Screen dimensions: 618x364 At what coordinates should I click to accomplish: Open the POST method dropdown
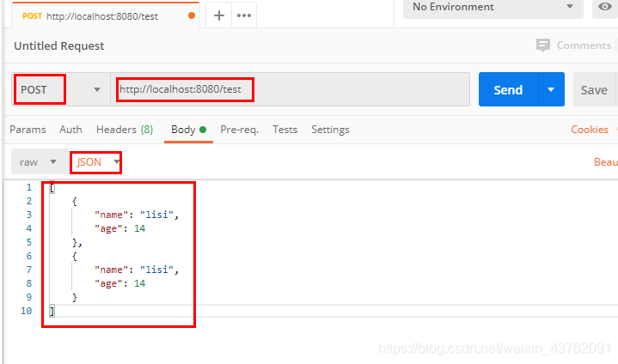pyautogui.click(x=61, y=90)
